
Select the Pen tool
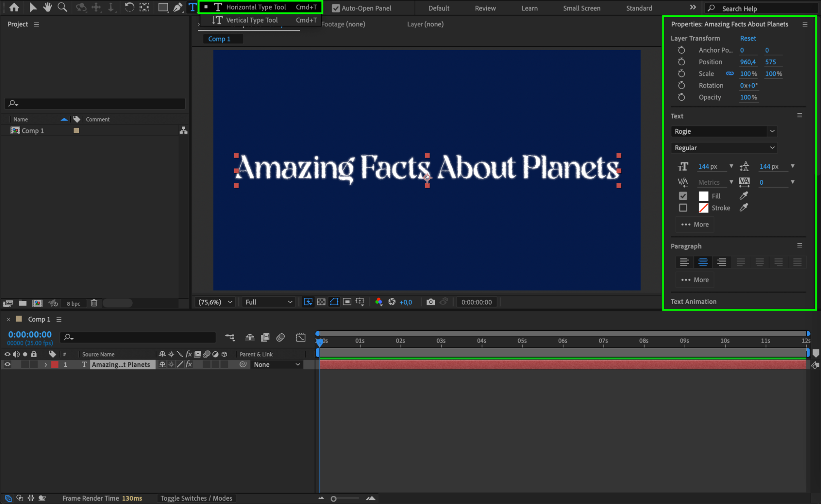pyautogui.click(x=177, y=7)
